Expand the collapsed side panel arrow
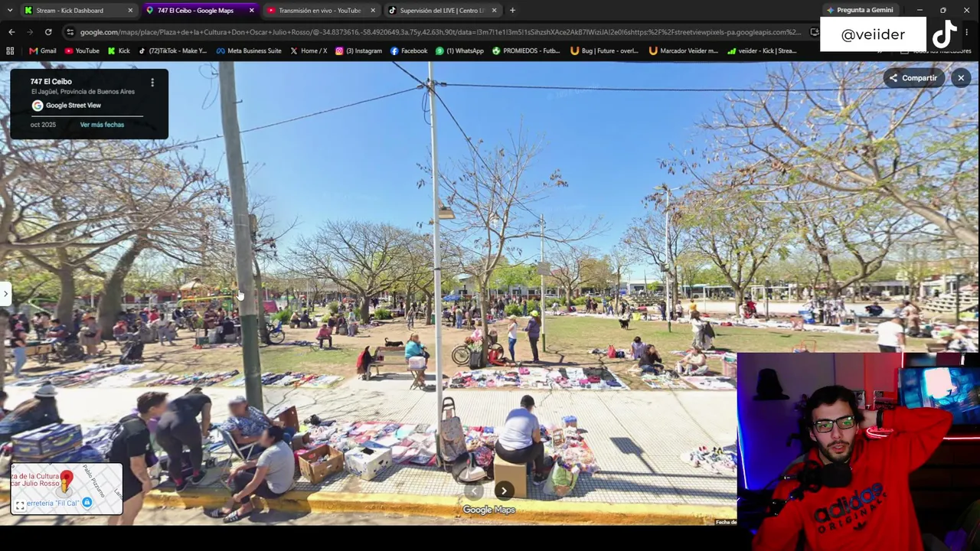The height and width of the screenshot is (551, 980). 5,293
